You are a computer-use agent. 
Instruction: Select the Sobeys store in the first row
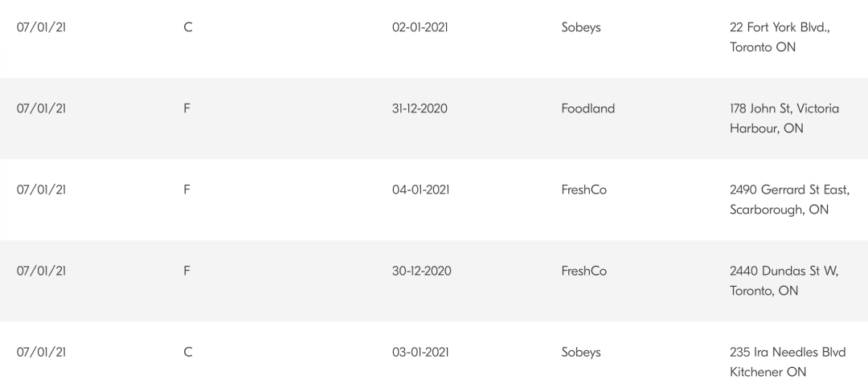(x=581, y=27)
